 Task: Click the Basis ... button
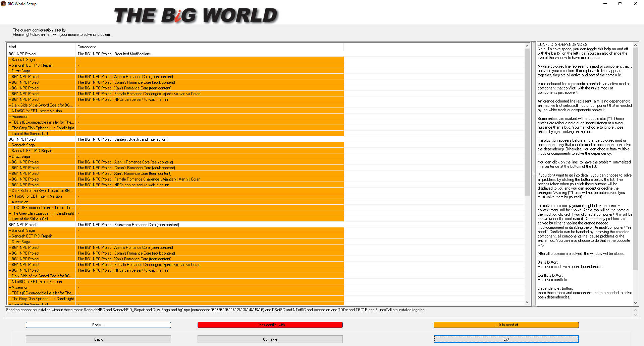tap(98, 325)
